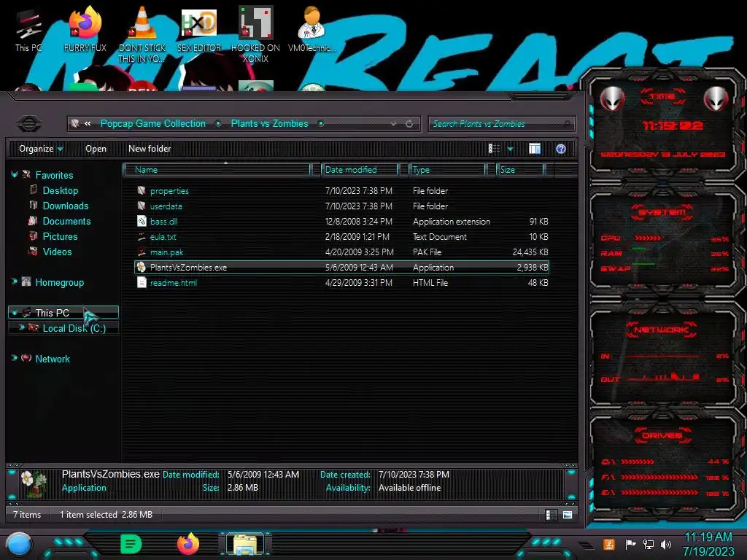Click the orange tray application icon

(x=609, y=544)
